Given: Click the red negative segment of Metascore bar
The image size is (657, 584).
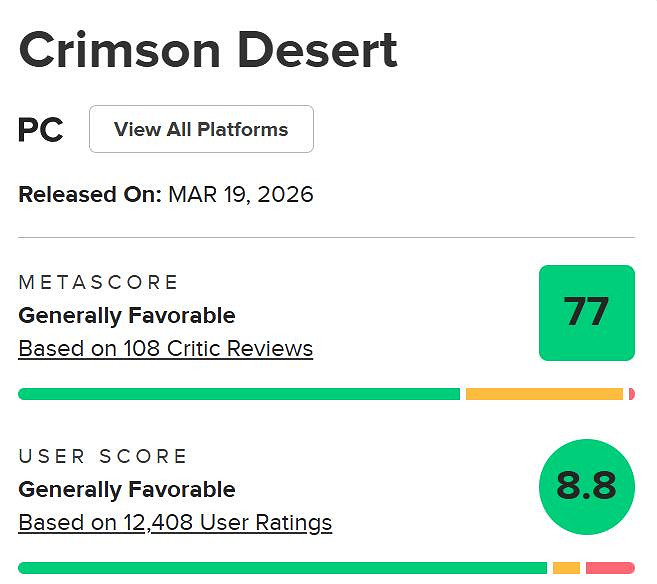Looking at the screenshot, I should [x=631, y=394].
